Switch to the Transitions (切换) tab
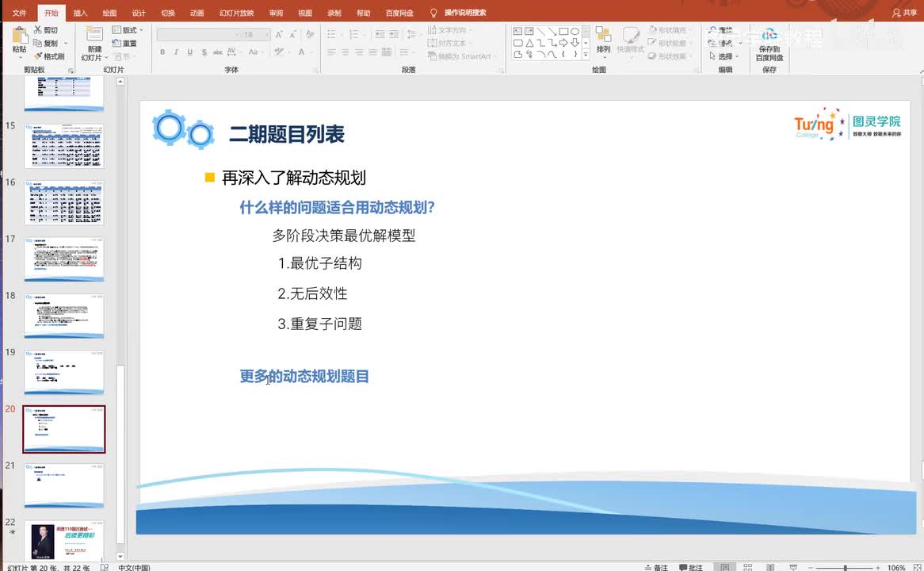924x571 pixels. 168,13
